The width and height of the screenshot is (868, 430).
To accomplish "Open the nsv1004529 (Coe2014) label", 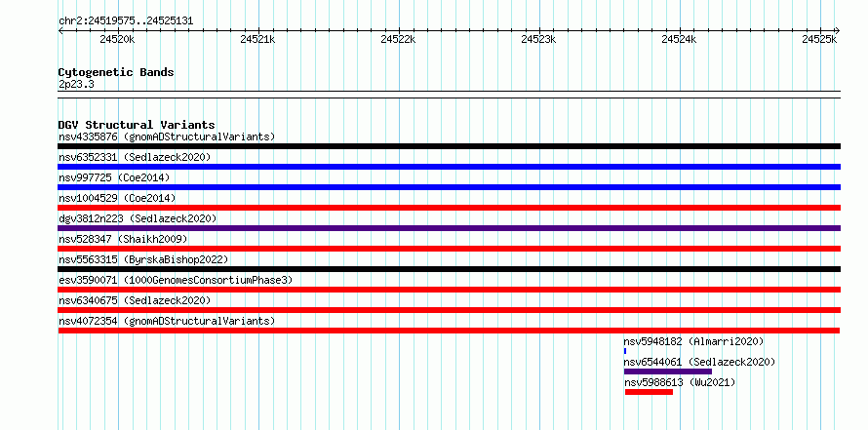I will pos(117,198).
